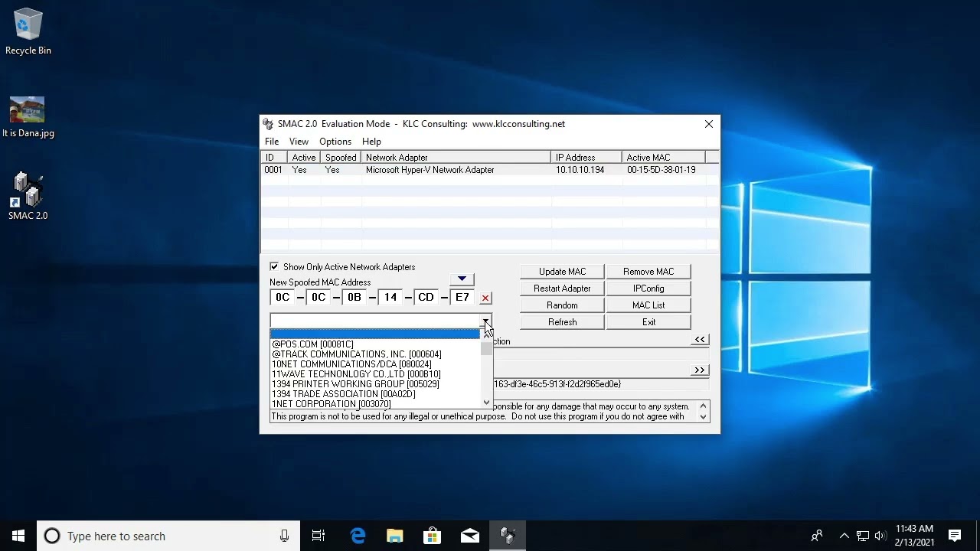Click the manufacturer list scrollbar thumb
This screenshot has height=551, width=980.
pyautogui.click(x=486, y=349)
